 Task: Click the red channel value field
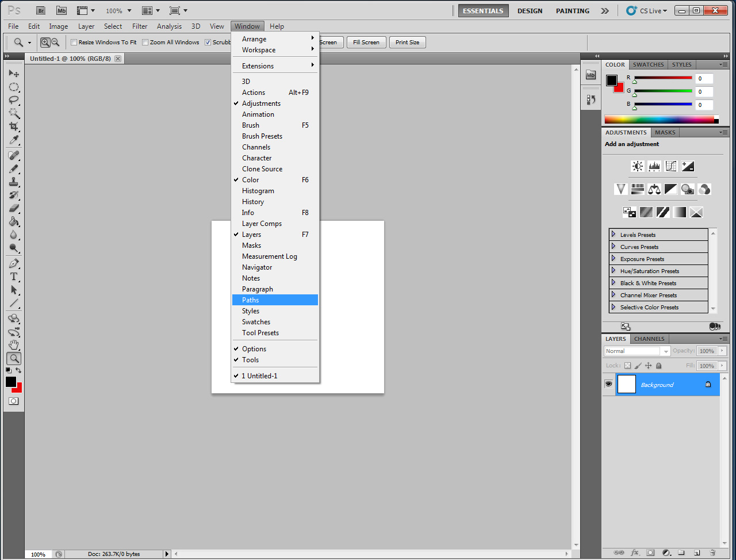[x=704, y=79]
